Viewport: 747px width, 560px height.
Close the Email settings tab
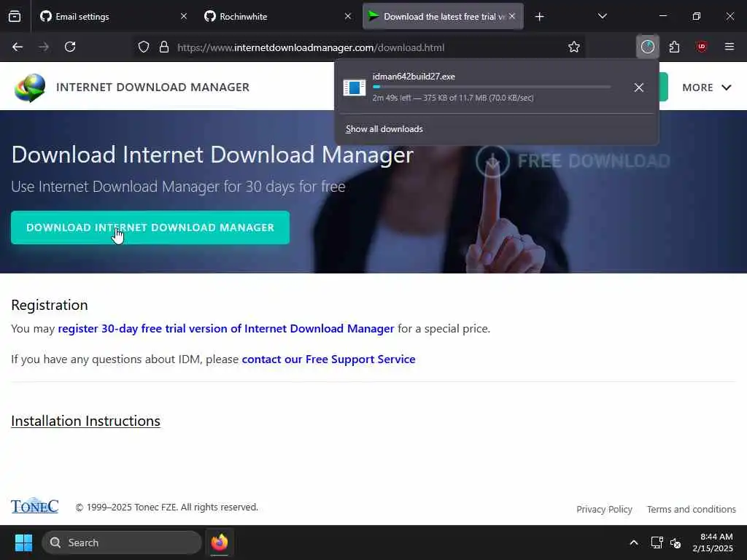pos(184,16)
